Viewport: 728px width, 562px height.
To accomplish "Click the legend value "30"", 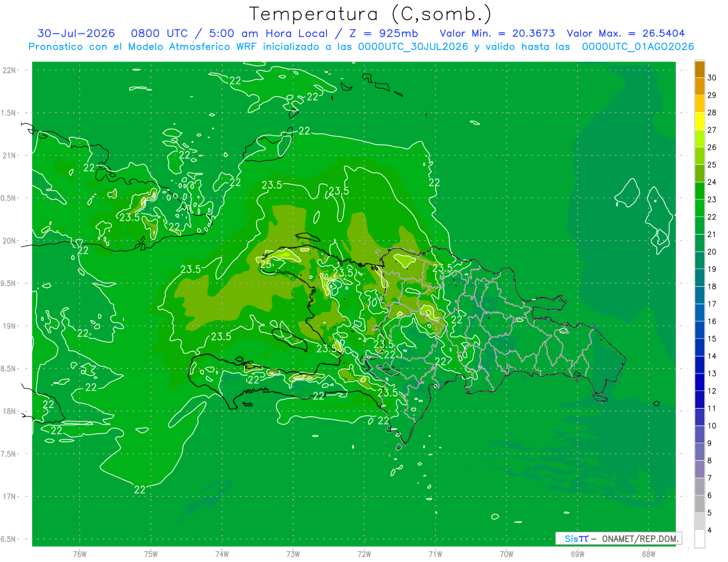I will (712, 78).
